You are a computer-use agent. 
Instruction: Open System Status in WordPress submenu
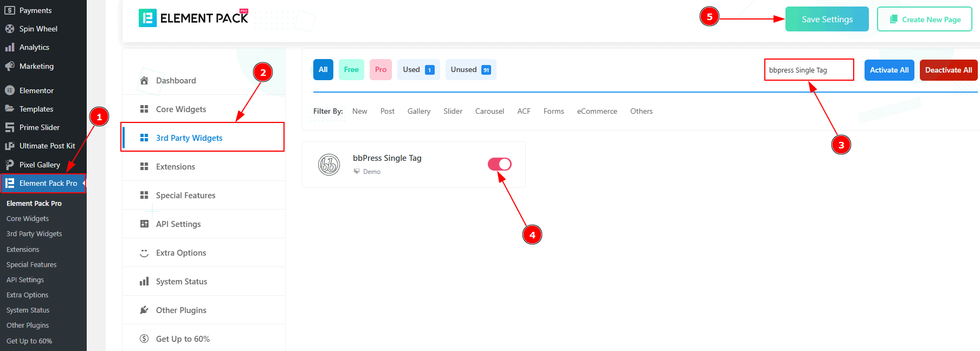pos(28,310)
